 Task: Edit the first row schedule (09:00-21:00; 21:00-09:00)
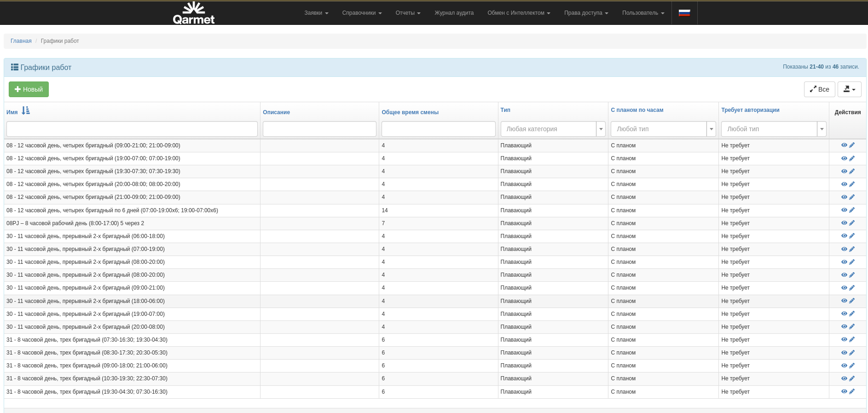[852, 145]
